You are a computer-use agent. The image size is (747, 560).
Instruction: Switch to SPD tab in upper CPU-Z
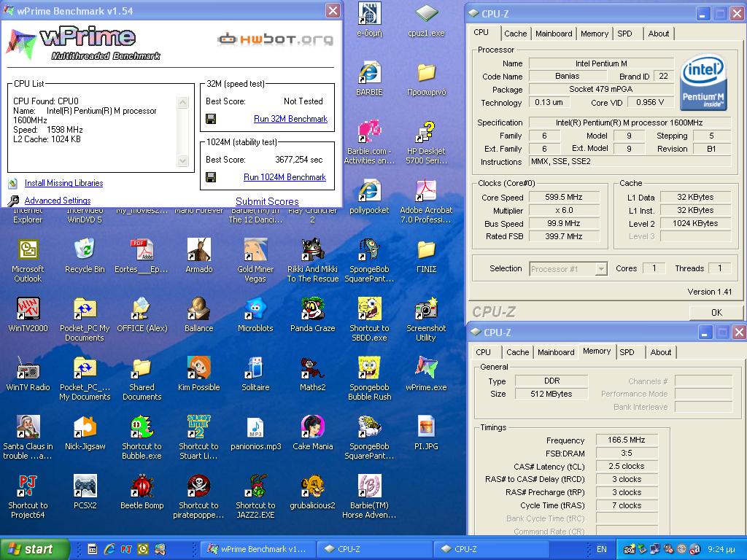click(x=624, y=34)
